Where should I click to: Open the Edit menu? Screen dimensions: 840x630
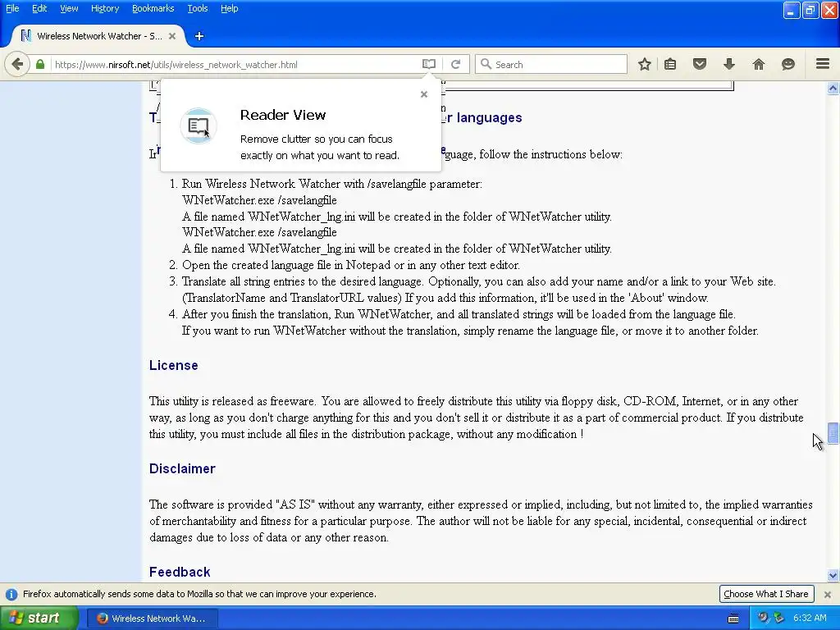(x=39, y=8)
